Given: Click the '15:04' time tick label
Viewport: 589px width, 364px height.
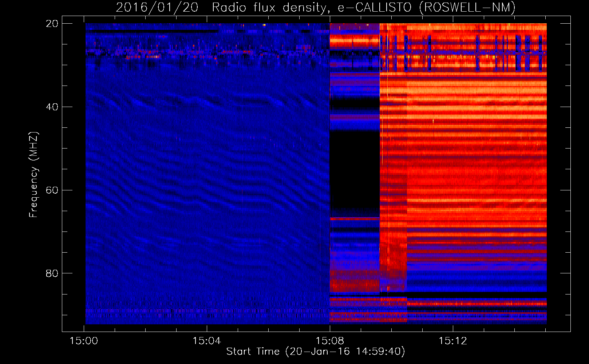Looking at the screenshot, I should 207,341.
